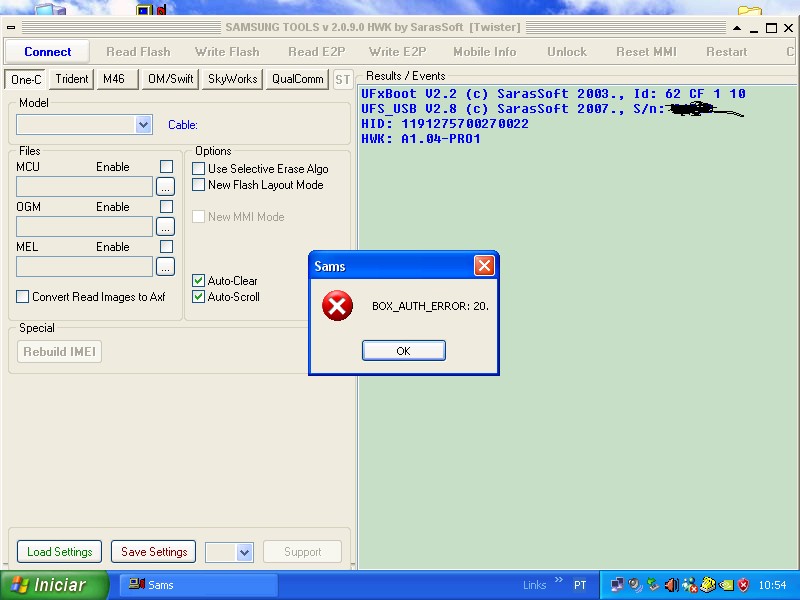
Task: Click the MCU file path field
Action: (x=85, y=187)
